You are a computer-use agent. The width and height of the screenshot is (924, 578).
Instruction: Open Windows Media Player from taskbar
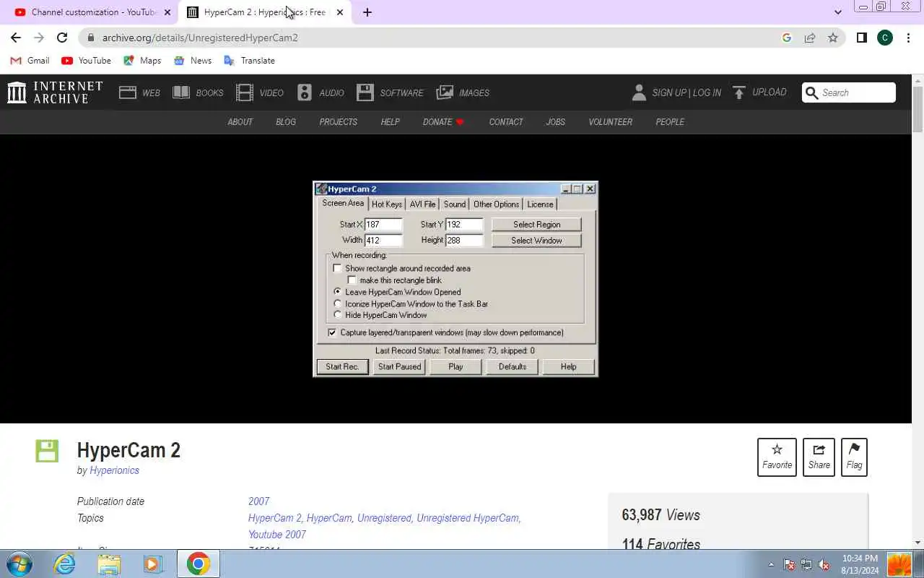(153, 564)
